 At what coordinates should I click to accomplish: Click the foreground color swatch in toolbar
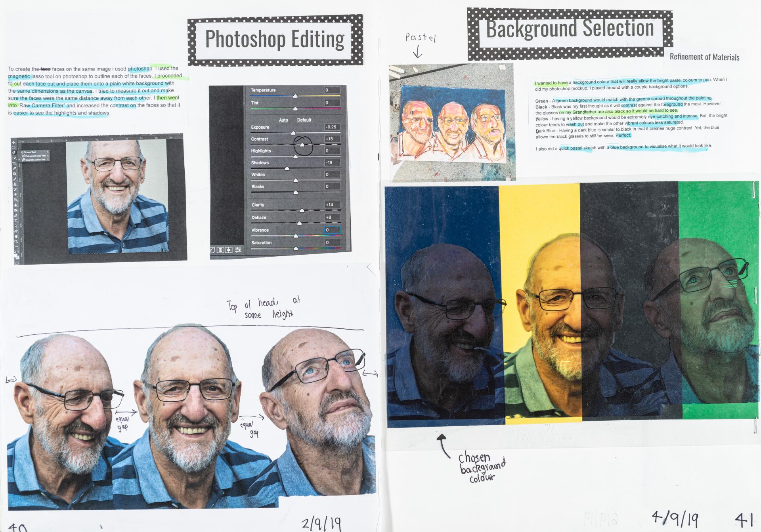(x=15, y=256)
